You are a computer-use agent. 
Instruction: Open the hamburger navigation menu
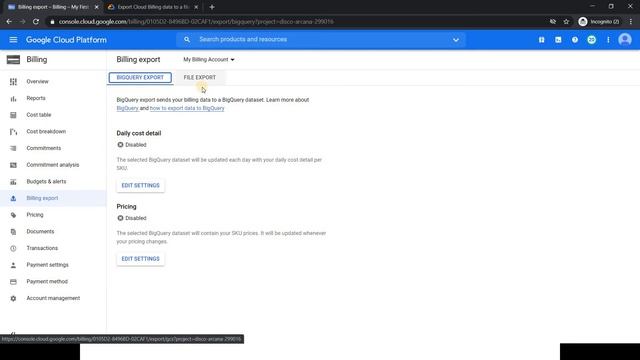tap(13, 40)
